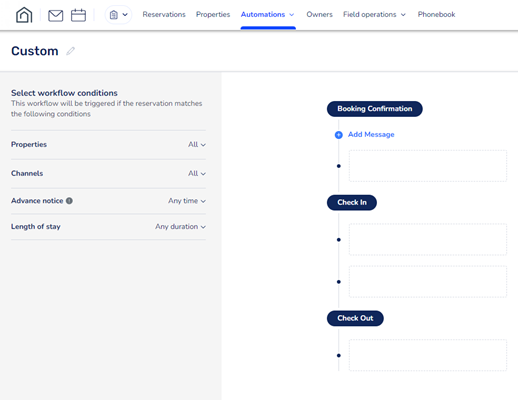Click the blue plus icon next to Add Message
Image resolution: width=518 pixels, height=400 pixels.
(x=338, y=135)
